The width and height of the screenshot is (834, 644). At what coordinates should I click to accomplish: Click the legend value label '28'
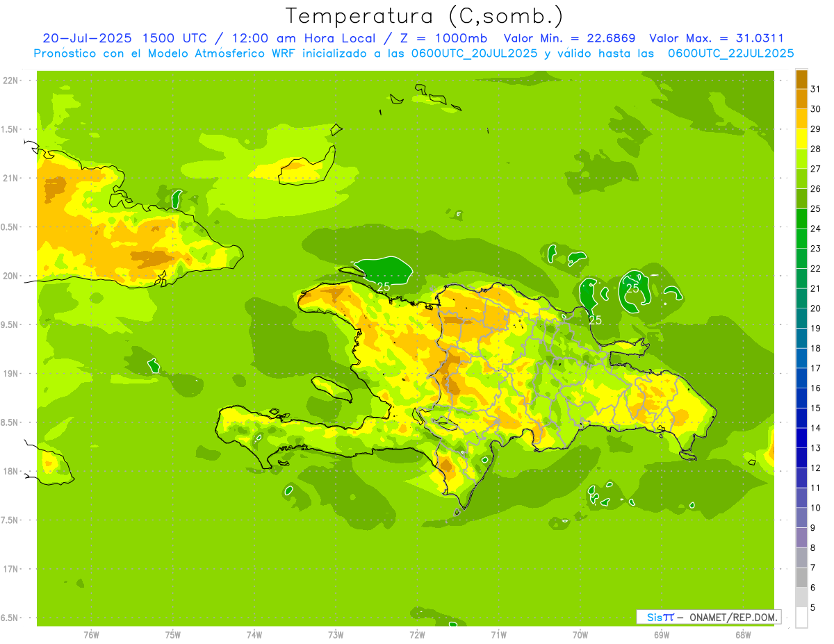[x=816, y=149]
